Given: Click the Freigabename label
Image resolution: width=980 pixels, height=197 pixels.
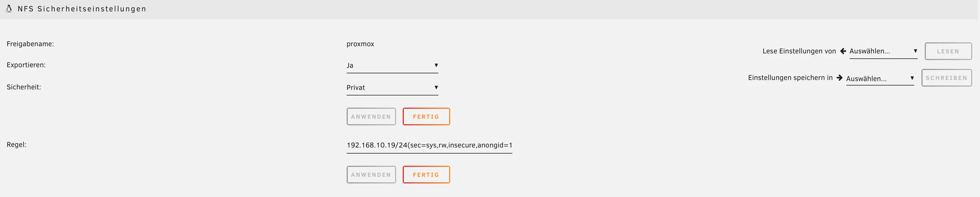Looking at the screenshot, I should (30, 44).
